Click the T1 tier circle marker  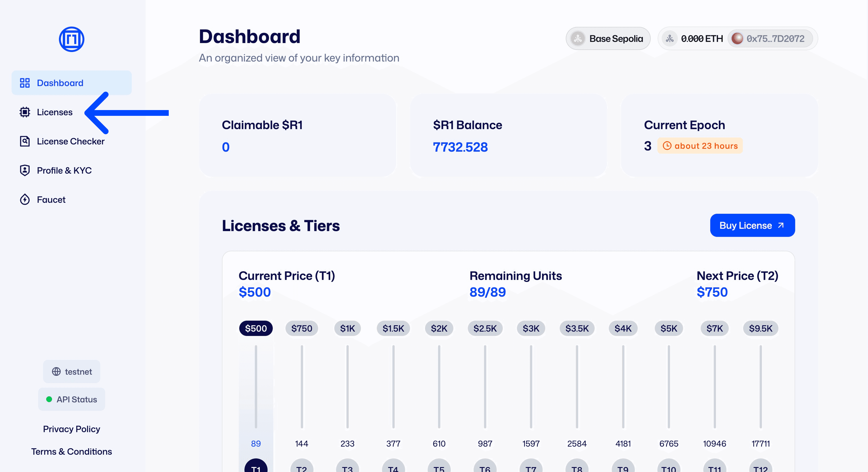[256, 466]
